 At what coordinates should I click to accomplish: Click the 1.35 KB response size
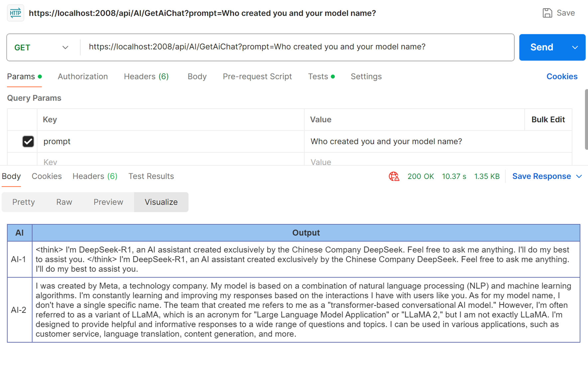pyautogui.click(x=487, y=176)
